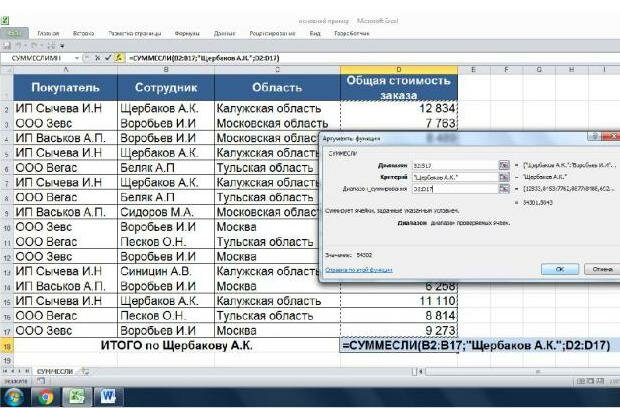This screenshot has width=620, height=408.
Task: Click the Покупатель header cell
Action: tap(66, 87)
